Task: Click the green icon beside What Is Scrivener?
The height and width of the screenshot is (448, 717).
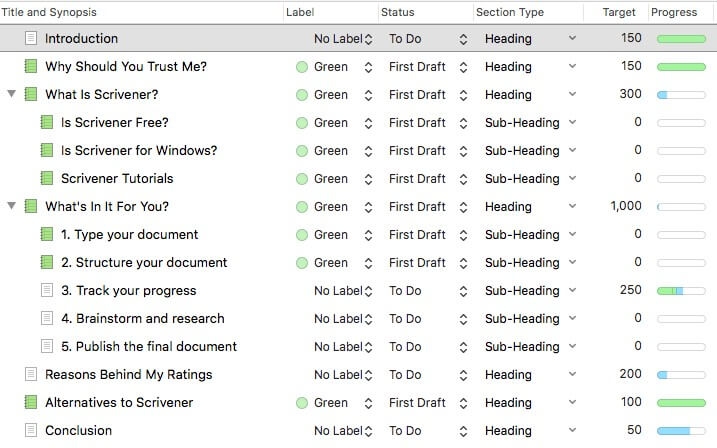Action: 31,94
